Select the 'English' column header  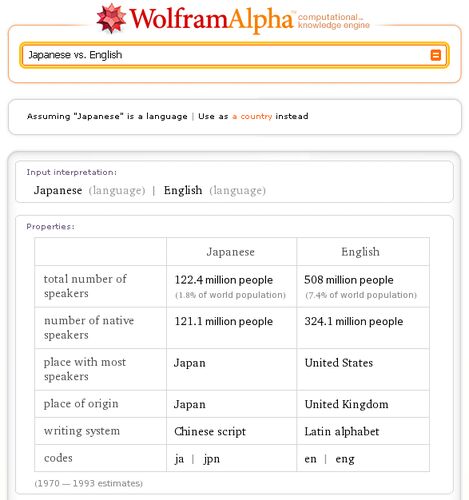[x=360, y=252]
